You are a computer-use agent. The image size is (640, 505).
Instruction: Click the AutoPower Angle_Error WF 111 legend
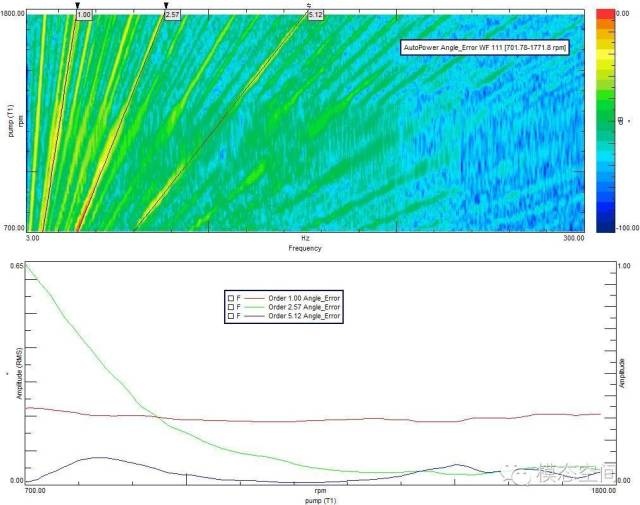484,46
